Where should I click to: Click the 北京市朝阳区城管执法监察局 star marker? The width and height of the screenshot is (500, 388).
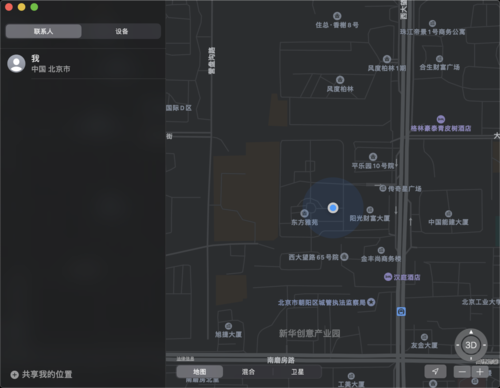(371, 302)
